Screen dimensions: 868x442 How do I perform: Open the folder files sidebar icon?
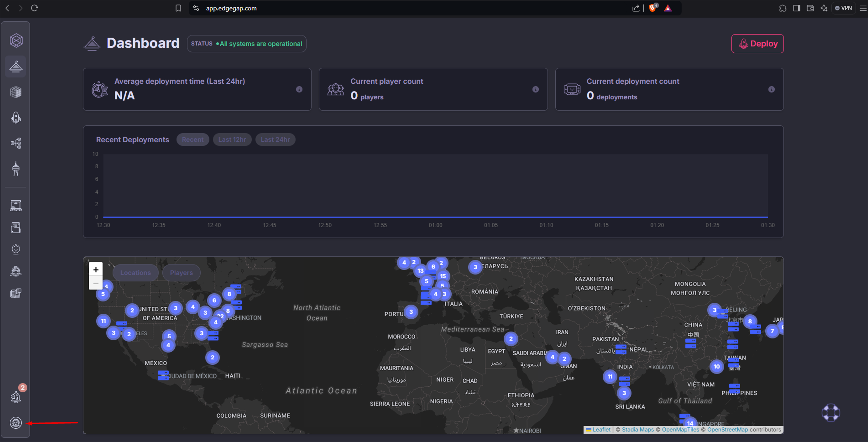coord(16,227)
